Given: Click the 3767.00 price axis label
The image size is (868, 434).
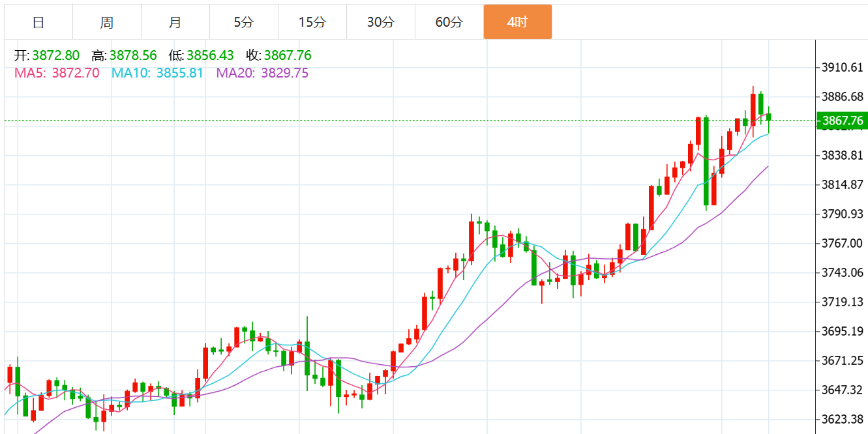Looking at the screenshot, I should [842, 243].
